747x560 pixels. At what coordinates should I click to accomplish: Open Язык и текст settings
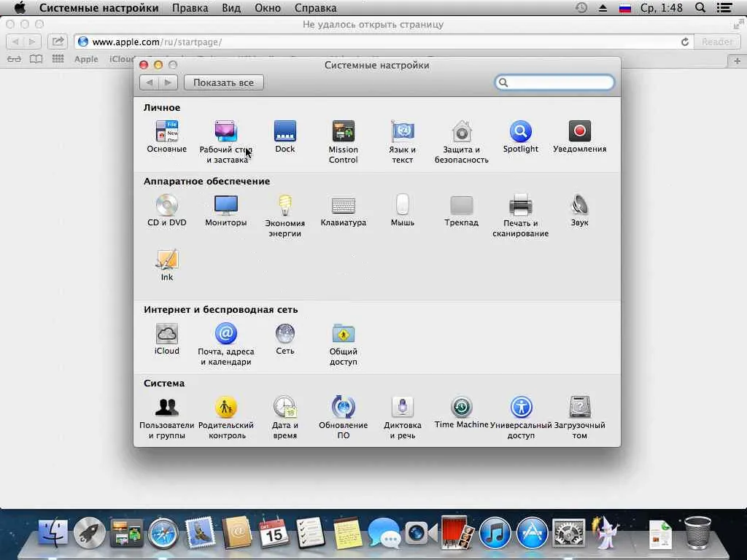point(403,142)
